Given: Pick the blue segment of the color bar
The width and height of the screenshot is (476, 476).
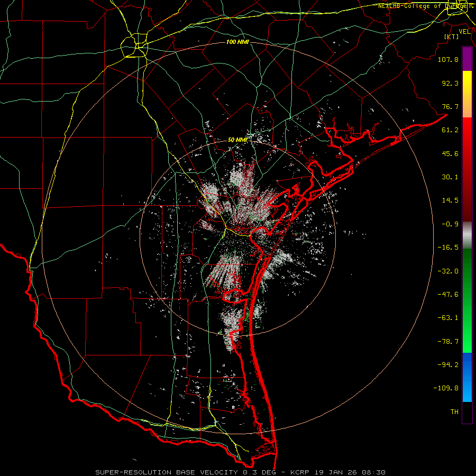Looking at the screenshot, I should pyautogui.click(x=467, y=377).
